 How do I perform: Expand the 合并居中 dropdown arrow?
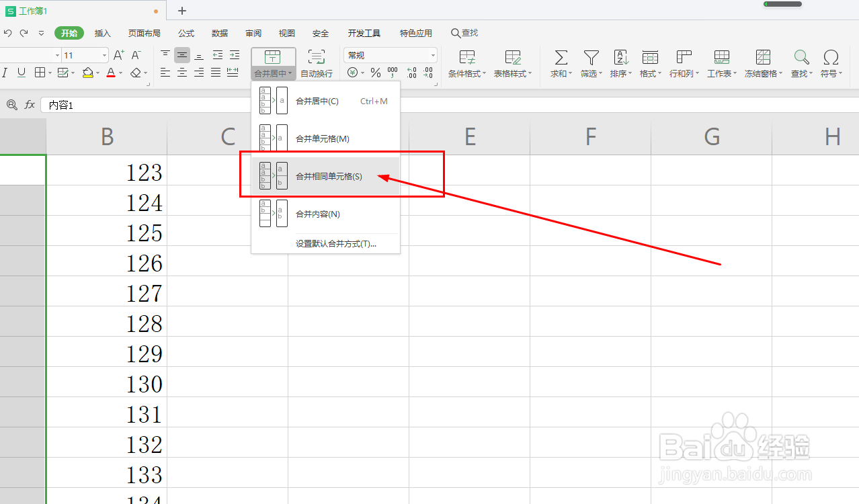point(290,74)
